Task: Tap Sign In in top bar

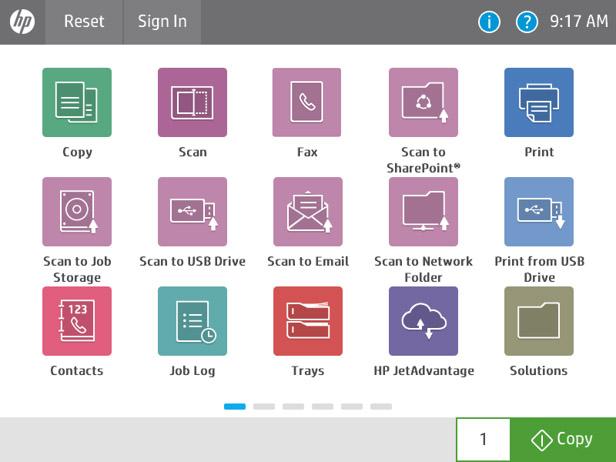Action: 162,22
